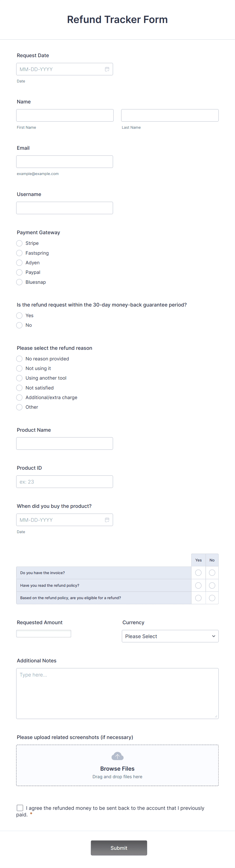Click the First Name input field
The image size is (235, 868).
pos(65,115)
